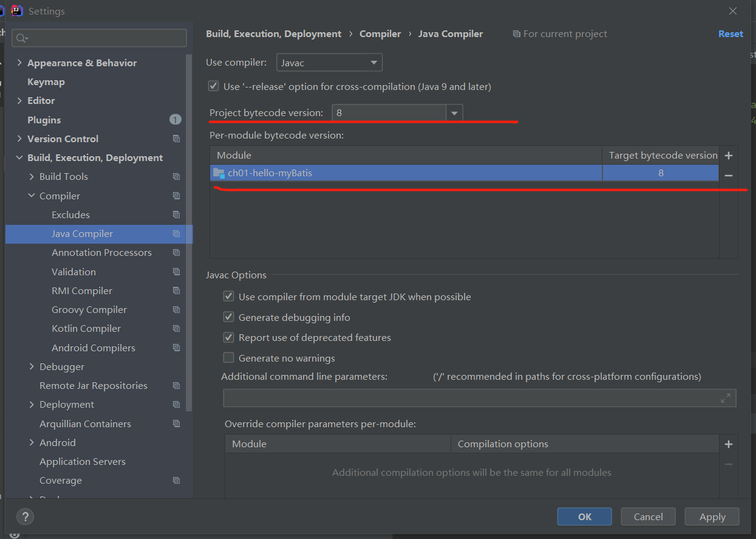Toggle Use '--release' option for cross-compilation
The width and height of the screenshot is (756, 539).
tap(213, 86)
